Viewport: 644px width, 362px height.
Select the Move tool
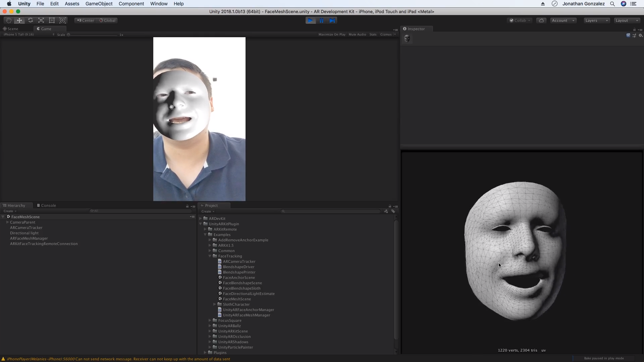click(x=19, y=20)
